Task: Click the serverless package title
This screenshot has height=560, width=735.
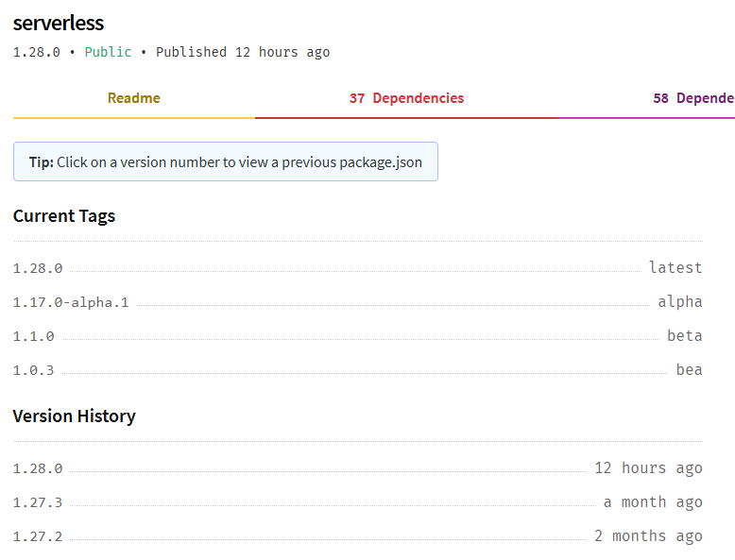Action: coord(59,23)
